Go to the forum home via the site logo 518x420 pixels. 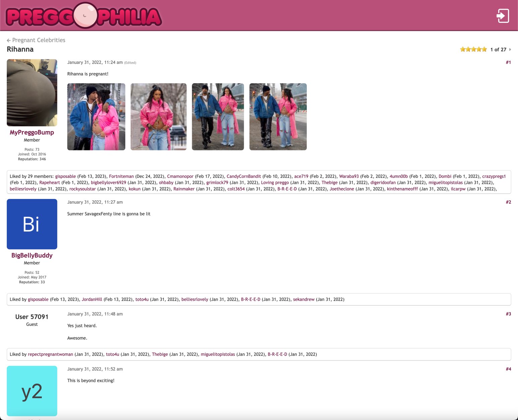pos(84,15)
